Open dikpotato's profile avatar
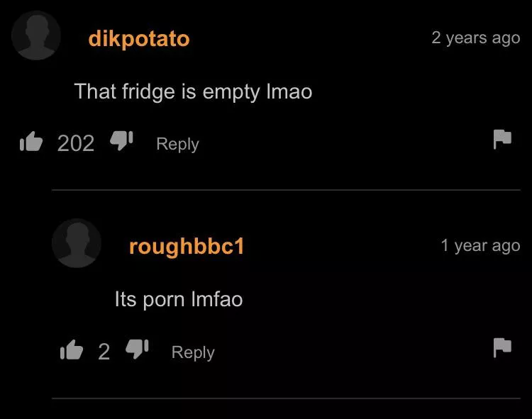The height and width of the screenshot is (419, 532). coord(36,35)
